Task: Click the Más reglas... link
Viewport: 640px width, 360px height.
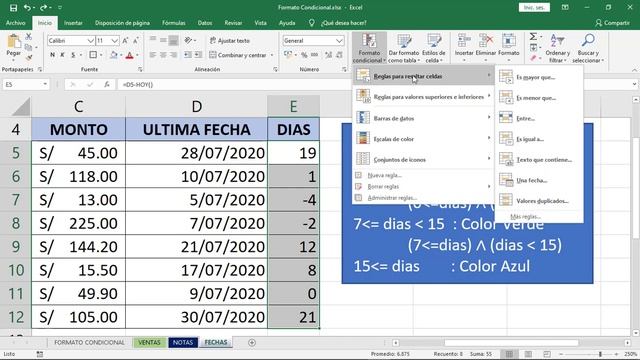Action: pos(539,217)
